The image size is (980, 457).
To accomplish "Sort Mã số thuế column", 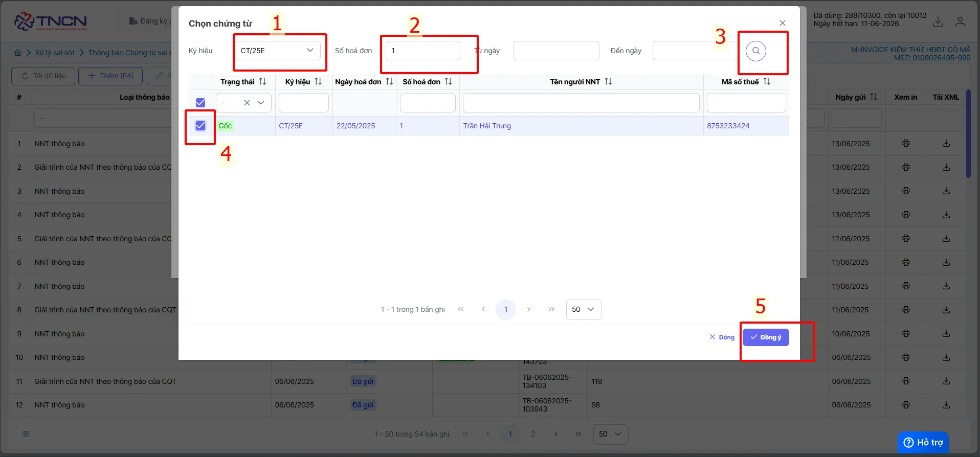I will pos(767,82).
